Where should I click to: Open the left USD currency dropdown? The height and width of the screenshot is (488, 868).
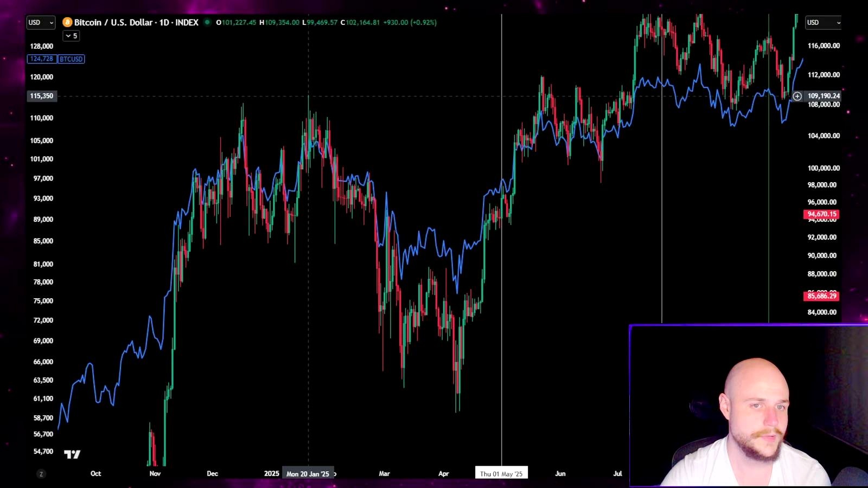pyautogui.click(x=41, y=22)
